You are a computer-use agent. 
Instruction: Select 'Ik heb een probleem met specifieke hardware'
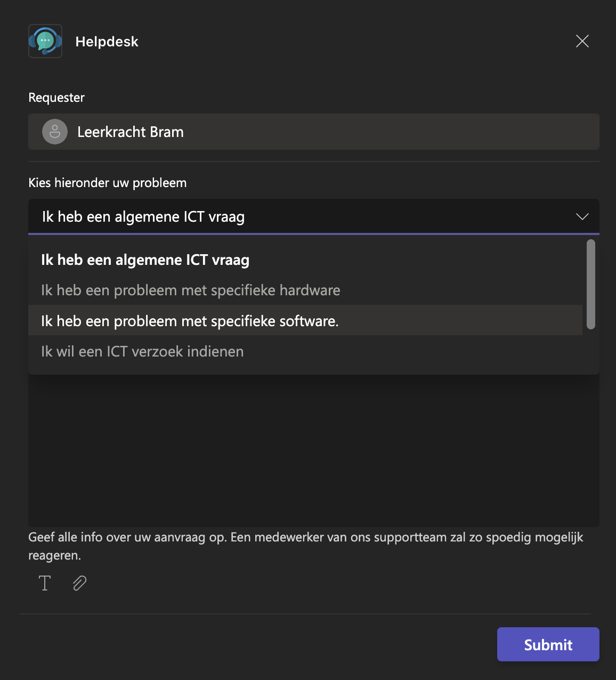point(190,290)
